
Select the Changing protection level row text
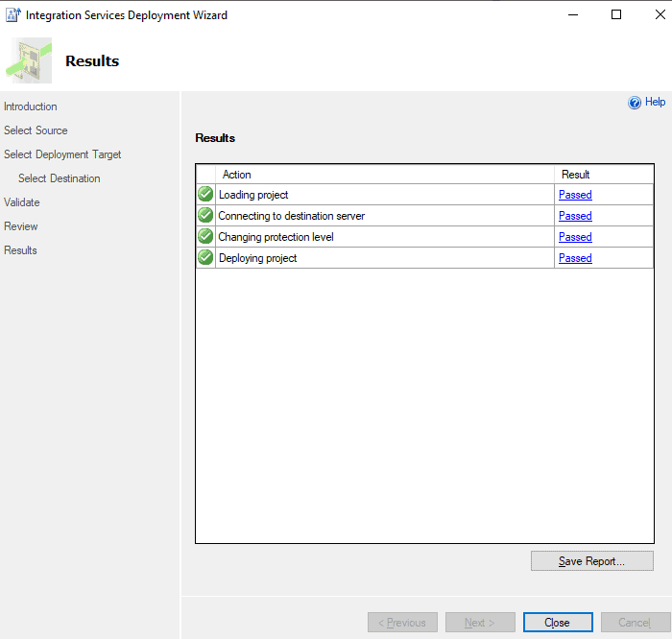point(276,237)
